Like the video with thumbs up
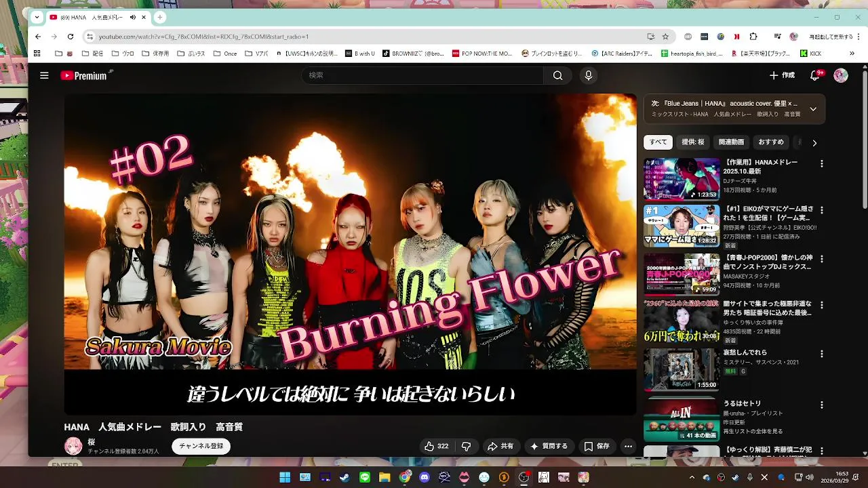Viewport: 868px width, 488px height. (436, 446)
